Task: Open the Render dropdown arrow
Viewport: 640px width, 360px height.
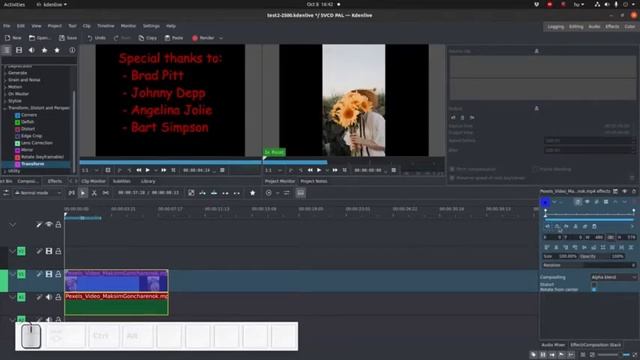Action: point(221,38)
